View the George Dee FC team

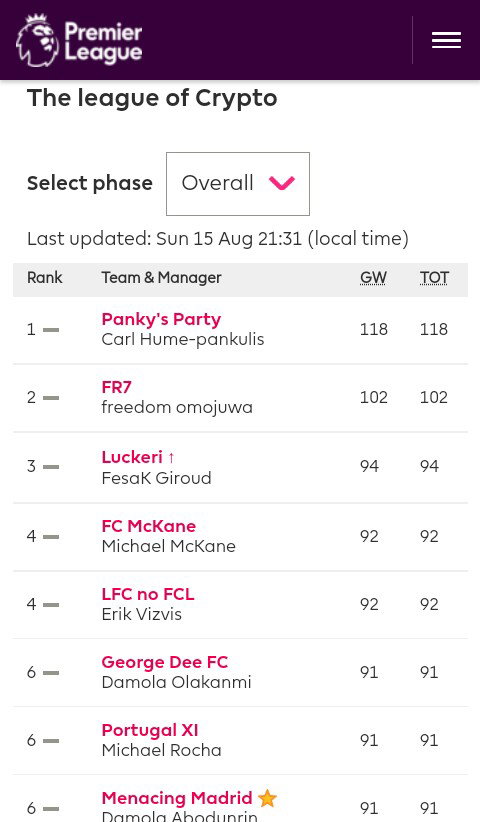point(165,662)
